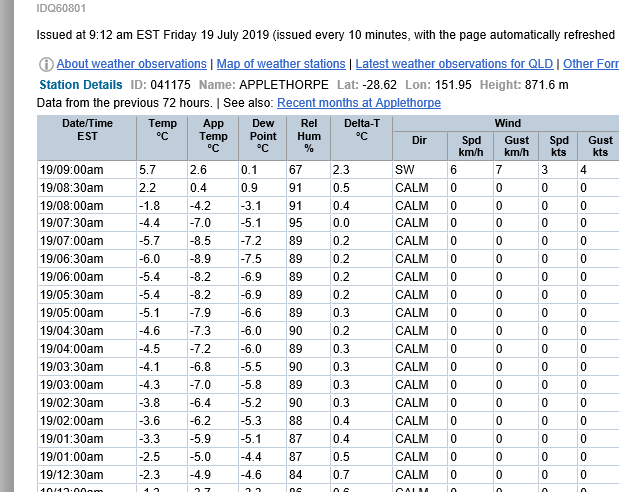Click the 19/09:00am date cell
The image size is (619, 492).
72,170
